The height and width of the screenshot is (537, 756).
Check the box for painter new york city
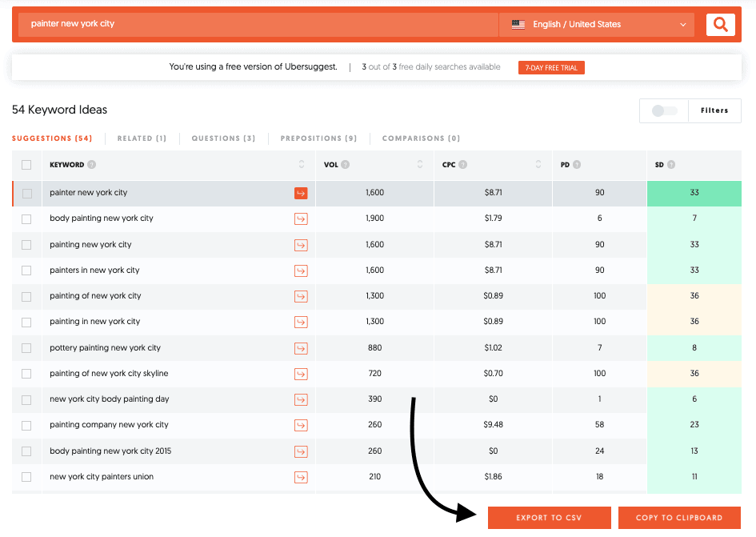tap(27, 194)
